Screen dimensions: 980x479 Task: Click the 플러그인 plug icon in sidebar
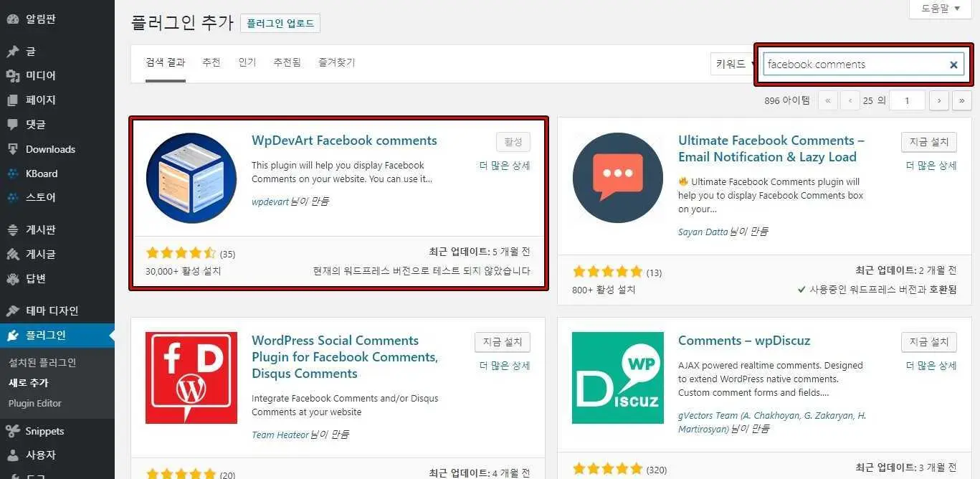pyautogui.click(x=13, y=335)
